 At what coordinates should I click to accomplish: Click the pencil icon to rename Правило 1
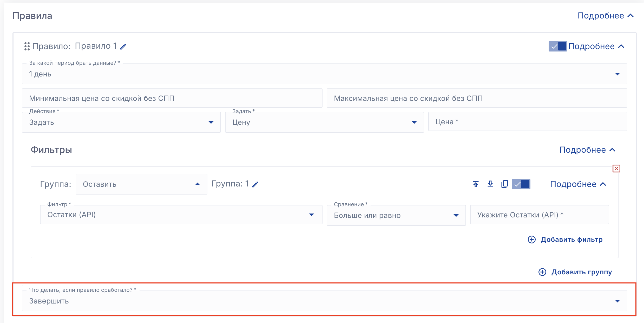[123, 47]
